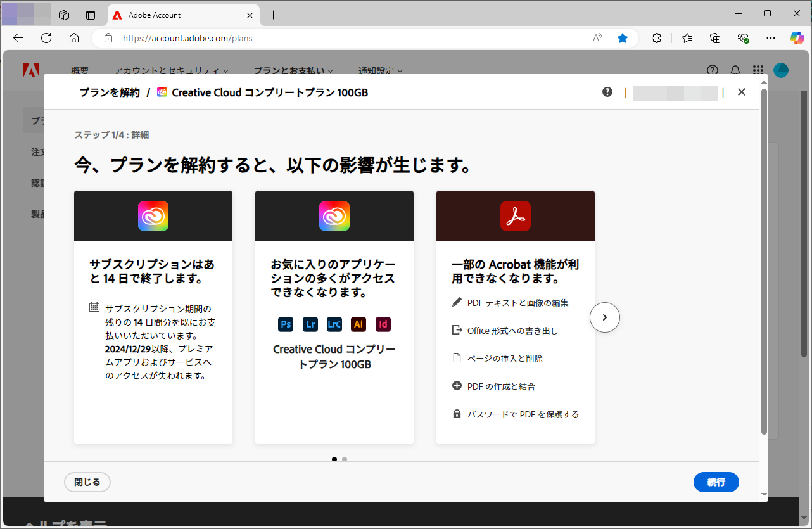Open the Favorites list icon in the toolbar
Viewport: 812px width, 529px height.
coord(687,38)
